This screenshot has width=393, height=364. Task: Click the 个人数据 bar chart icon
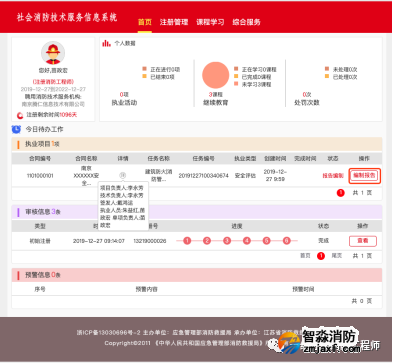(106, 43)
